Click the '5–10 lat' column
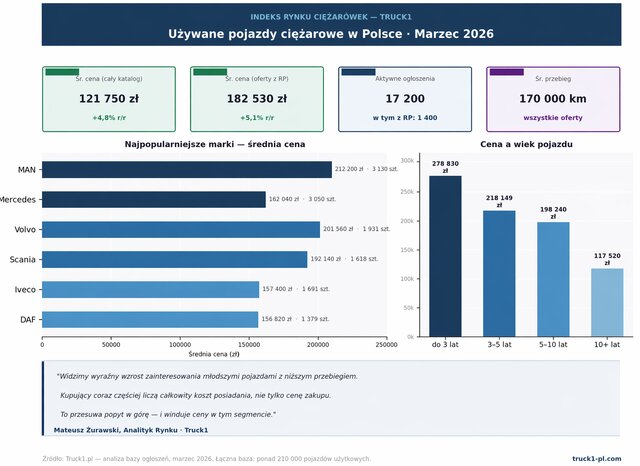 (x=553, y=279)
